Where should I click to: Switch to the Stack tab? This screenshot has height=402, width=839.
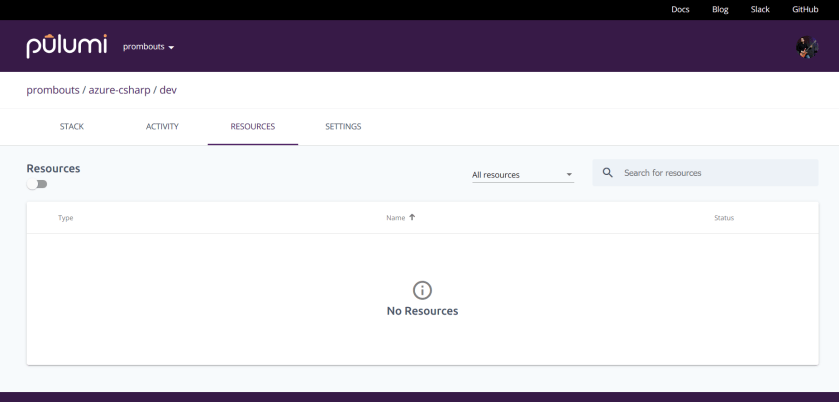[72, 127]
